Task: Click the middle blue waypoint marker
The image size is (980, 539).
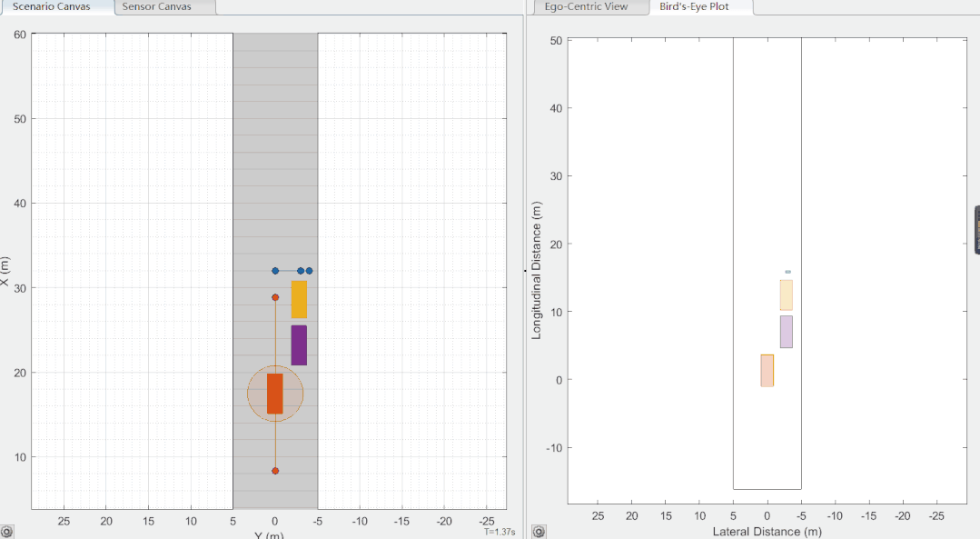Action: 301,271
